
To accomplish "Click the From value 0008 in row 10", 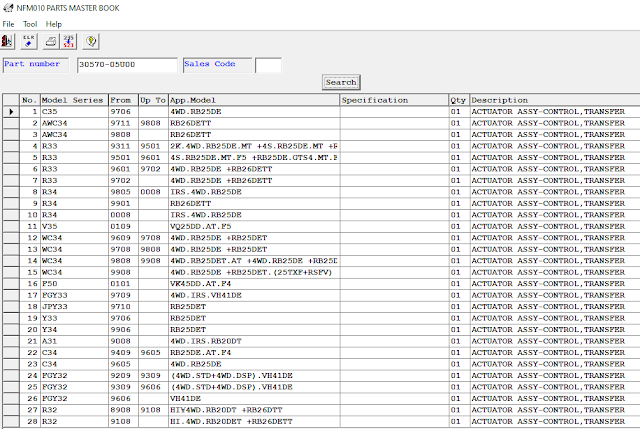I will click(123, 215).
